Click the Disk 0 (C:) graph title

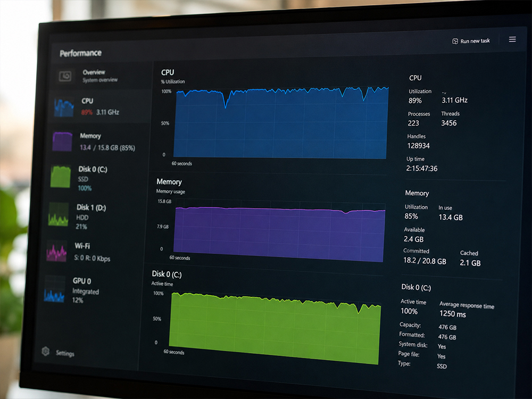tap(167, 274)
